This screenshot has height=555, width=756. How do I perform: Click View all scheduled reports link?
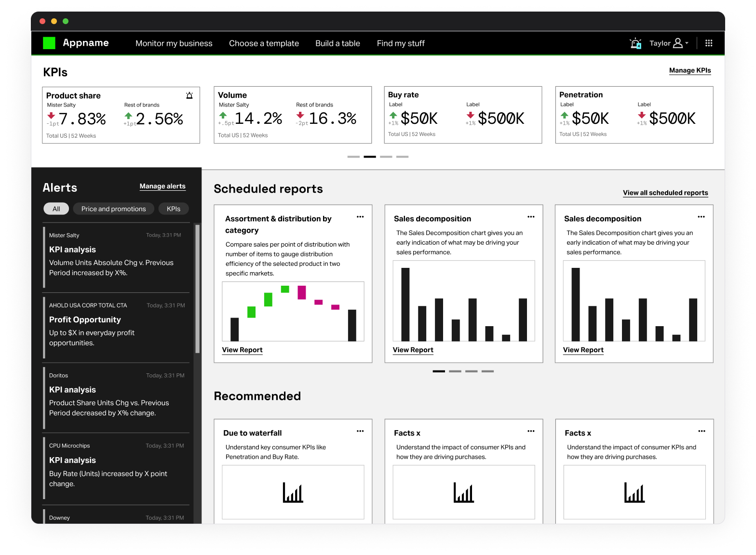pyautogui.click(x=665, y=193)
